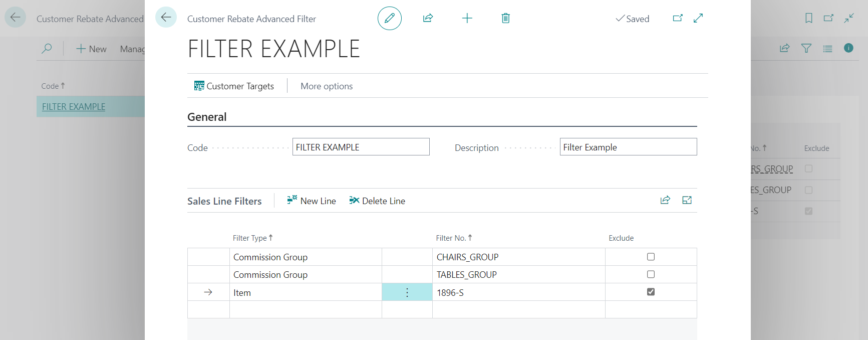This screenshot has height=340, width=868.
Task: Open the row options menu for Item
Action: [x=407, y=292]
